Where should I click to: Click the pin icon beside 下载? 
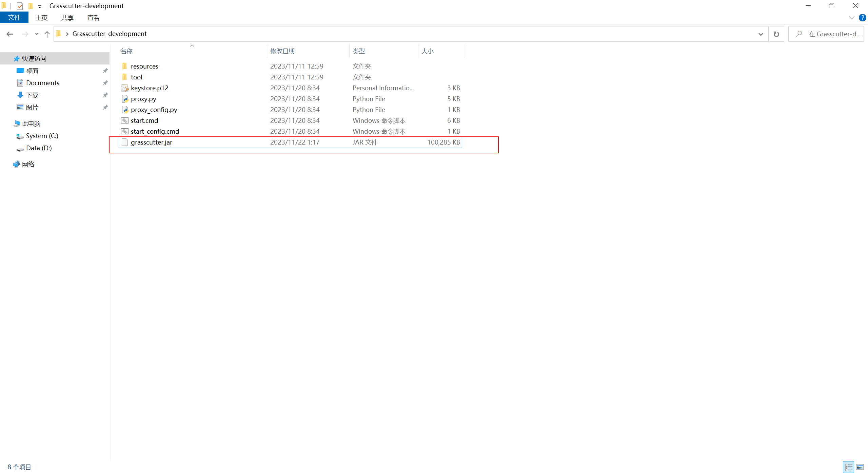(105, 95)
